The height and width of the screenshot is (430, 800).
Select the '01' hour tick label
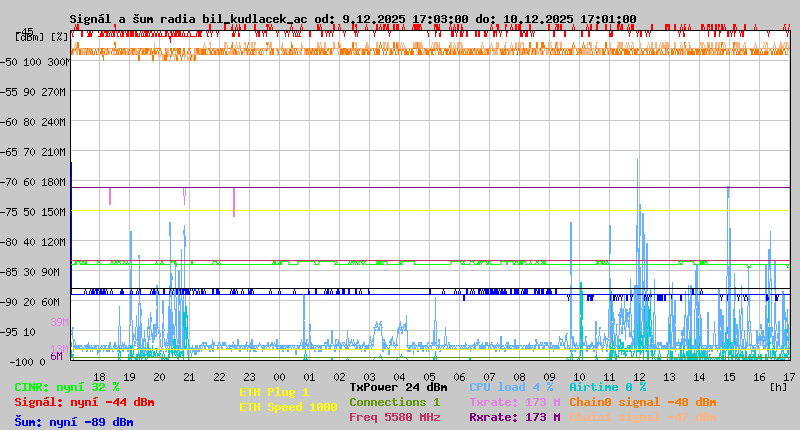pyautogui.click(x=310, y=377)
